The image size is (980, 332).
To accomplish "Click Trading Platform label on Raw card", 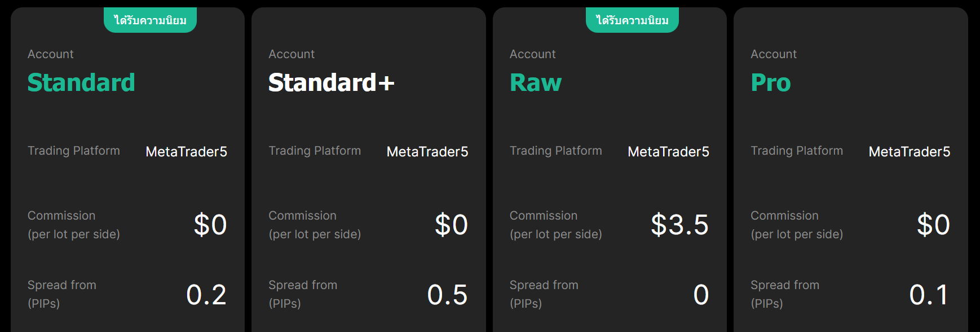I will pos(556,151).
